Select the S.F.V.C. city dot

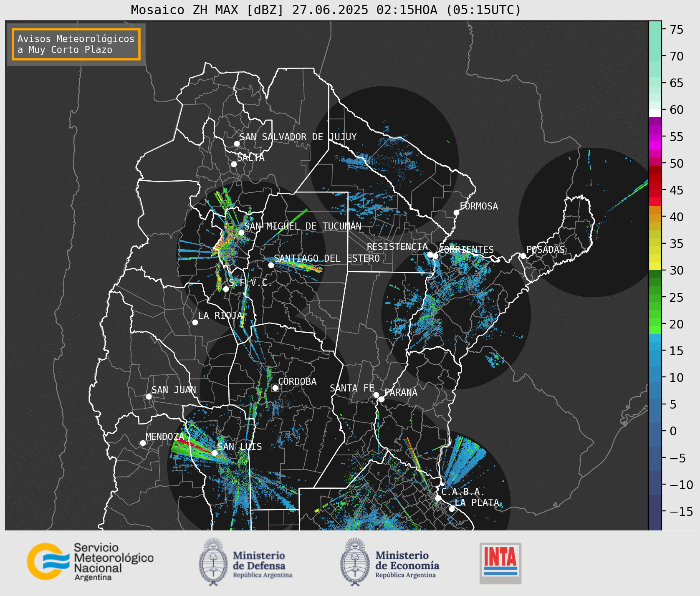point(226,289)
